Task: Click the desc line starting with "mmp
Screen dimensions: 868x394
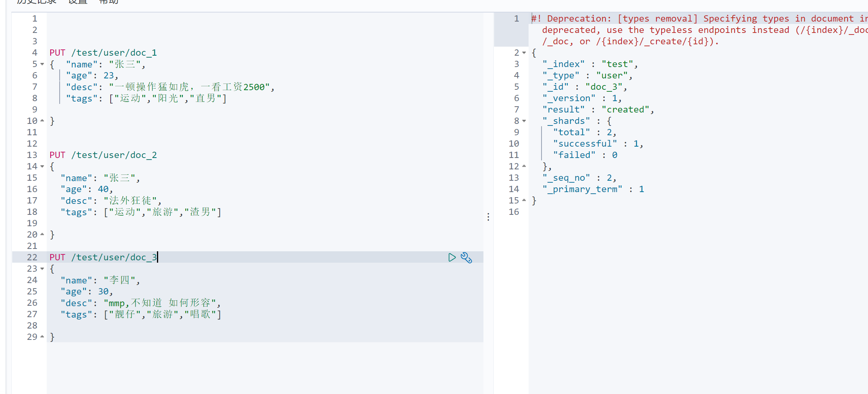Action: [x=140, y=303]
